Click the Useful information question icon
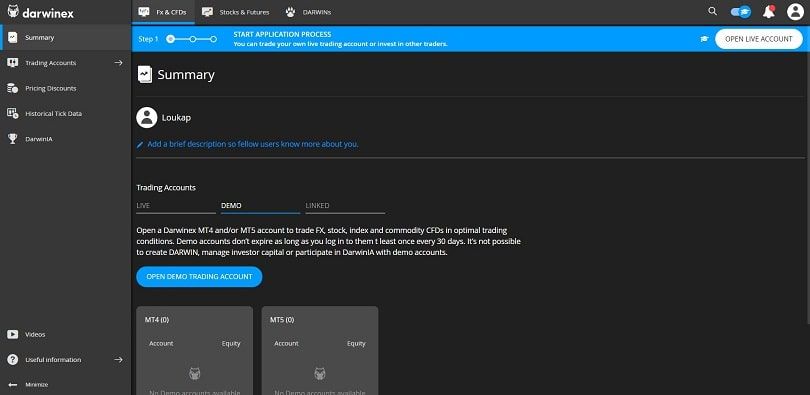 click(x=12, y=360)
